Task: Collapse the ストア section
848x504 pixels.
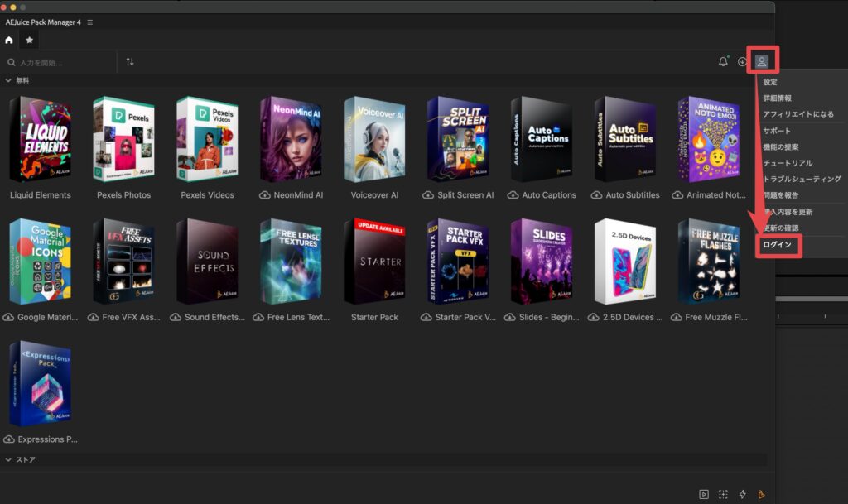Action: point(8,459)
